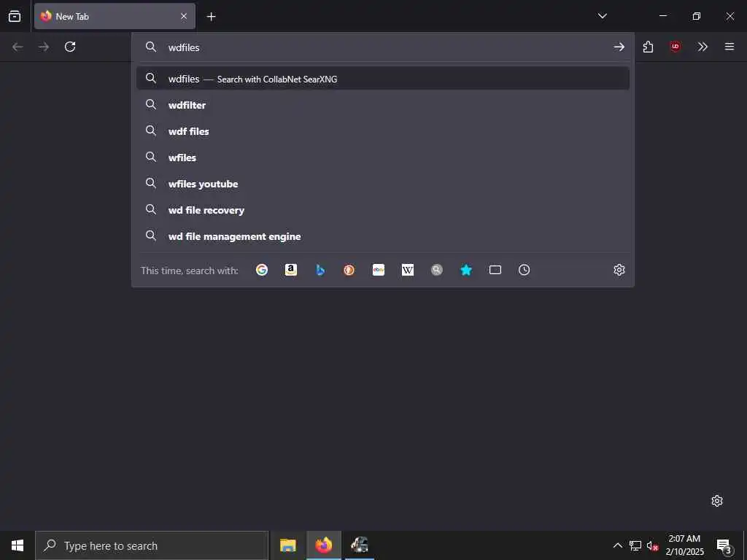
Task: Search this time with eBay
Action: (x=379, y=270)
